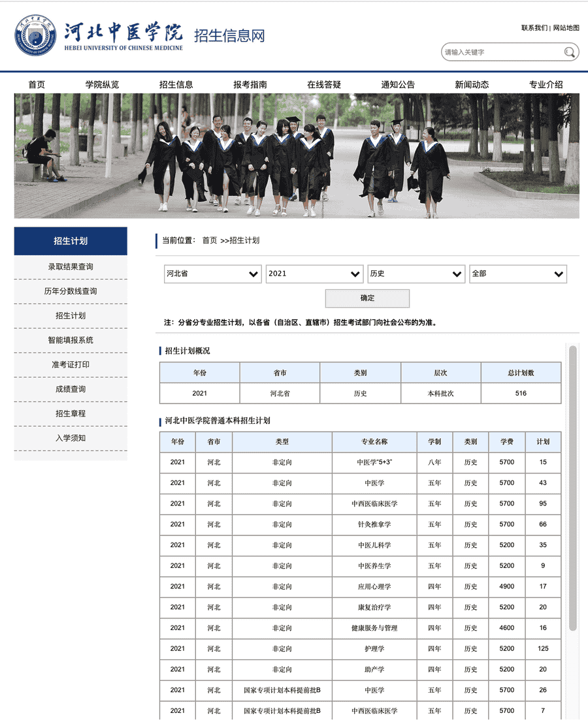Open 录取结果查询 in the sidebar
This screenshot has height=728, width=588.
71,267
